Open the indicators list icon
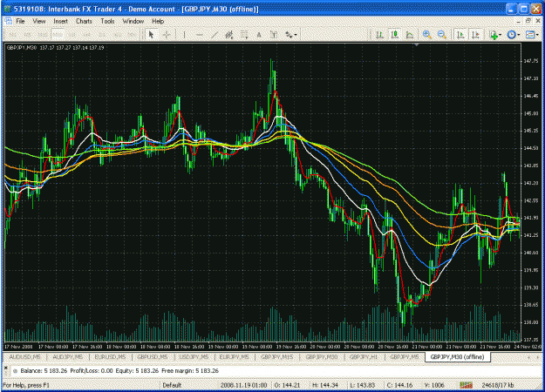Image resolution: width=545 pixels, height=392 pixels. 494,34
